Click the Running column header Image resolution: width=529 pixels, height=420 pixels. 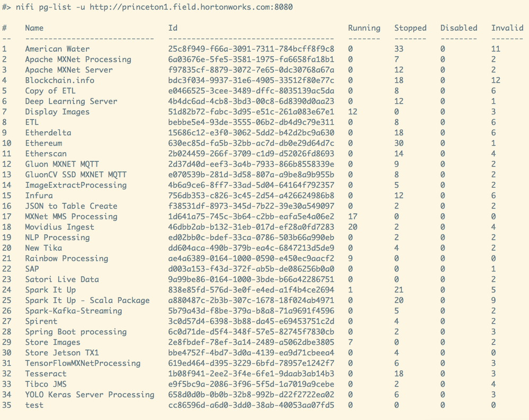click(364, 28)
